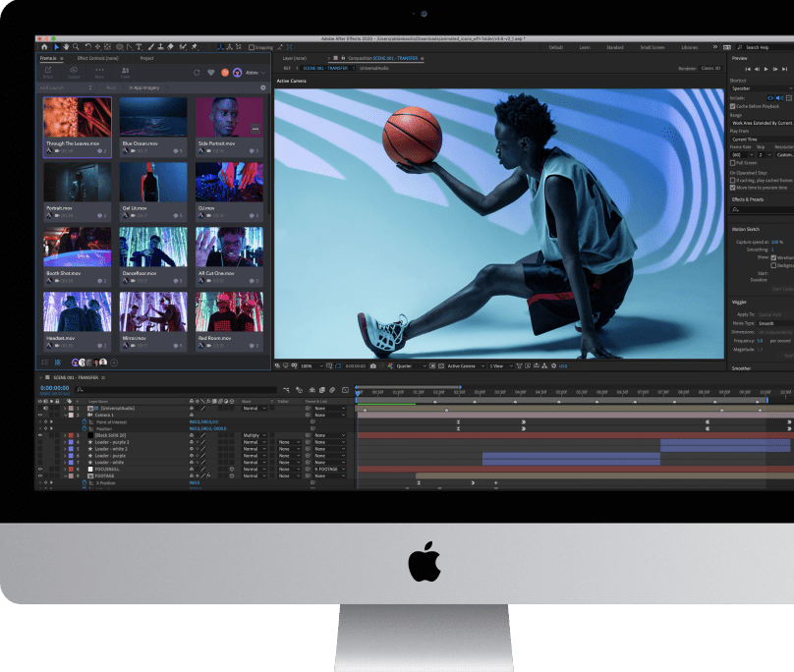The width and height of the screenshot is (794, 672).
Task: Open the Abbie account dropdown
Action: point(255,73)
